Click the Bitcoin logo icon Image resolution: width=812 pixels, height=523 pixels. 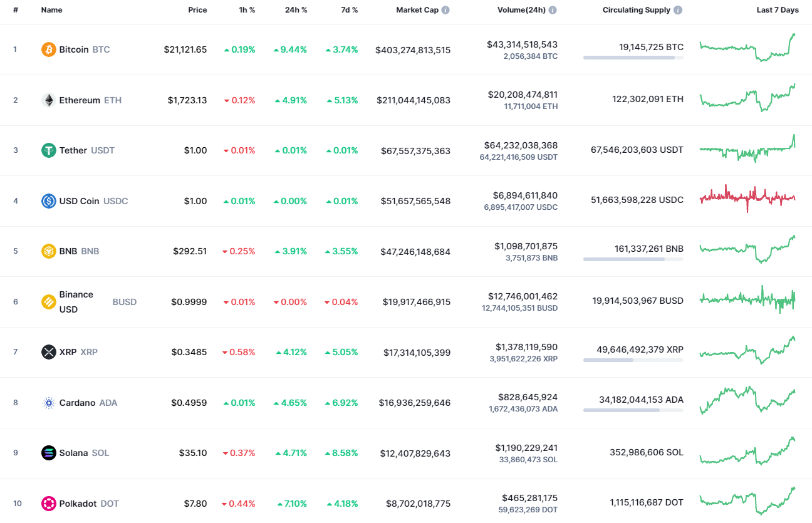click(48, 49)
